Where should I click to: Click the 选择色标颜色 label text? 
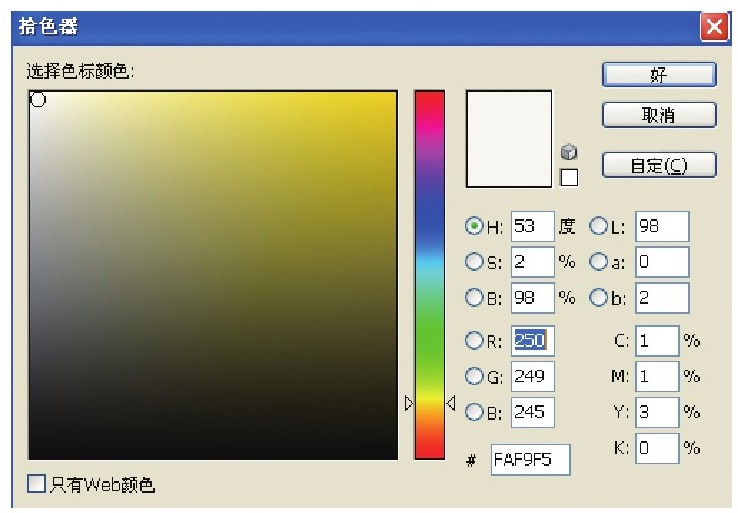point(80,72)
